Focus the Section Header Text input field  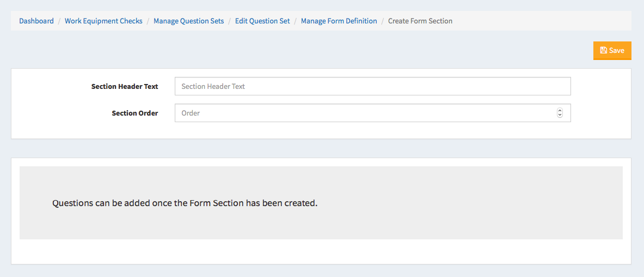[x=372, y=87]
